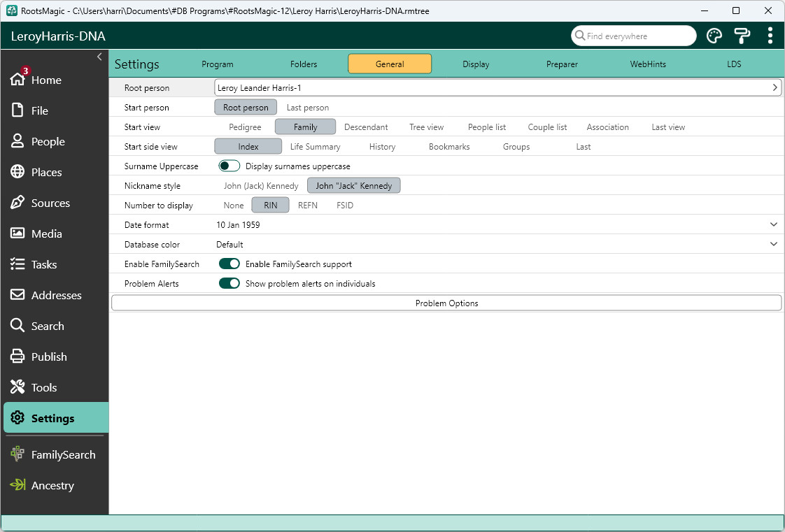Open the Home page icon in sidebar

17,79
